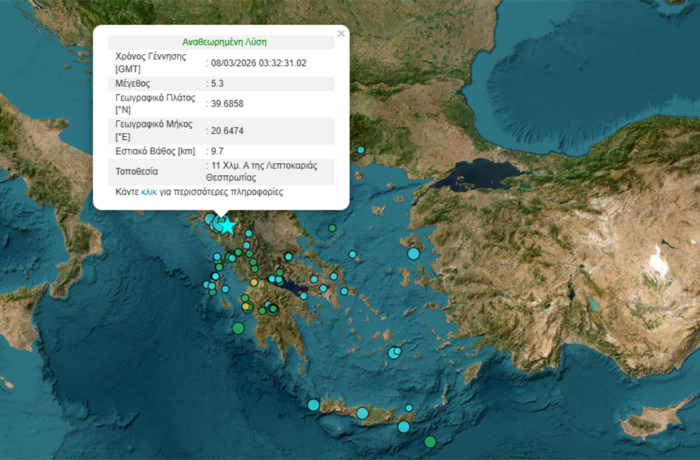
Task: Select large cyan marker near Turkey's west coast
Action: coord(413,254)
